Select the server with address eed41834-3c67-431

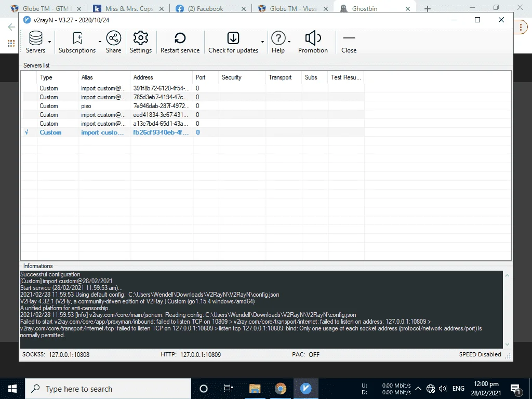pyautogui.click(x=193, y=115)
